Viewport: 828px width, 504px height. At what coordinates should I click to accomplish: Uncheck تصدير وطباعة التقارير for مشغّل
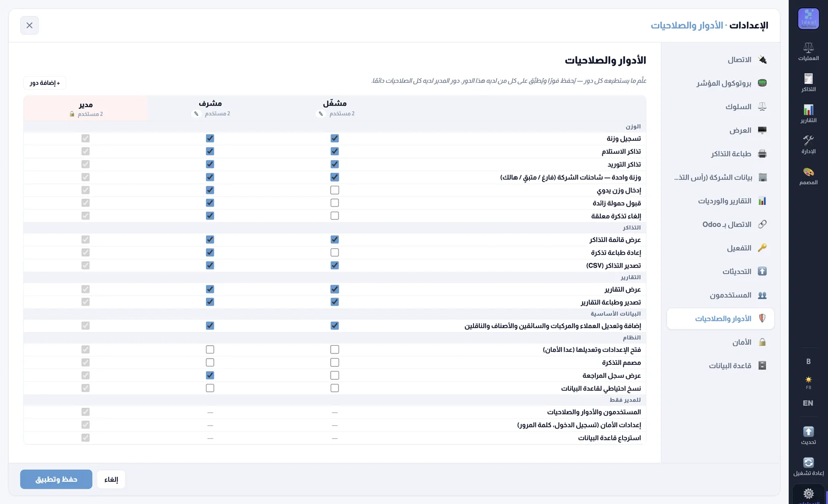click(x=335, y=302)
